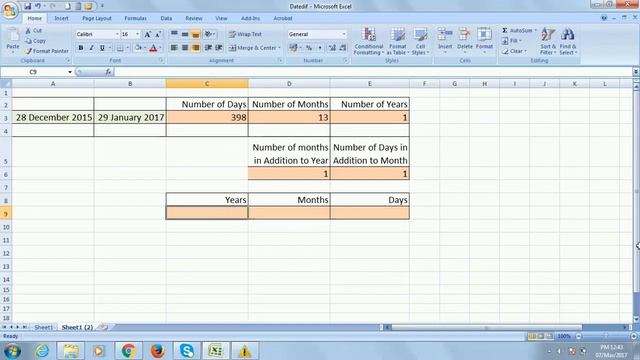Toggle italic formatting
This screenshot has height=360, width=640.
[91, 48]
